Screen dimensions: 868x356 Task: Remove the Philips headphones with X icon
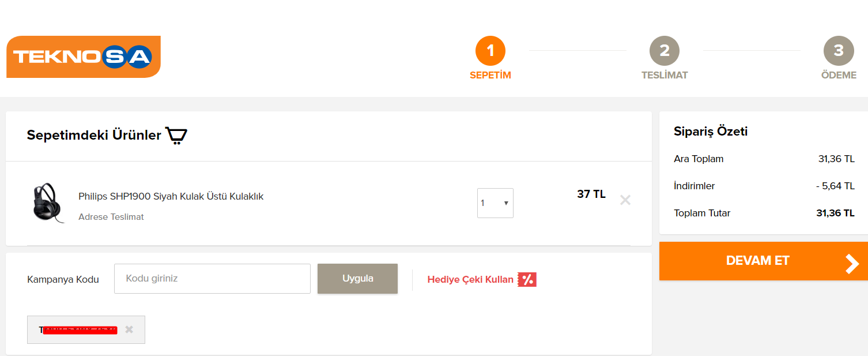tap(625, 200)
